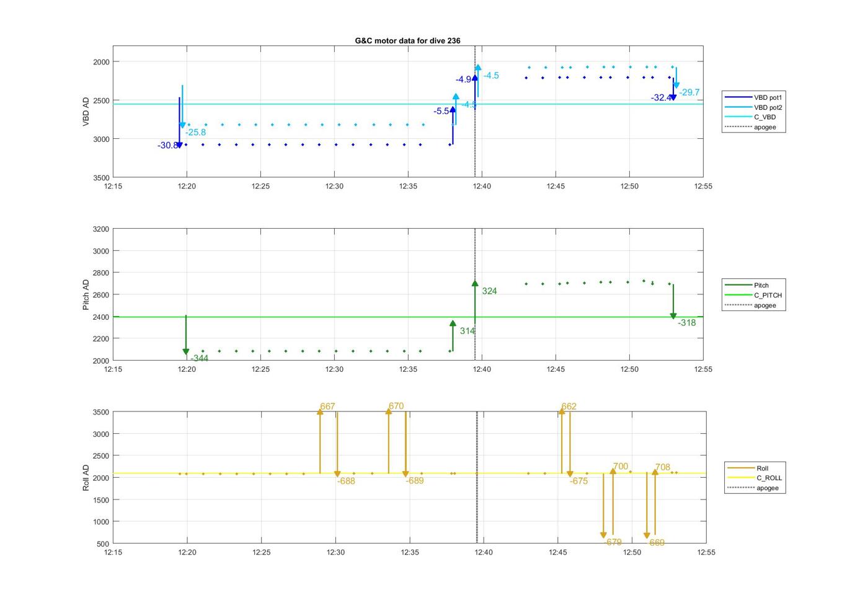Click the -318 pitch annotation
The height and width of the screenshot is (611, 868).
pos(687,323)
